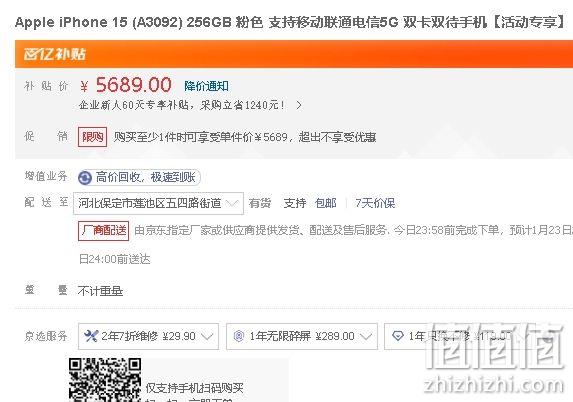
Task: Click the 包邮 free shipping link
Action: click(326, 203)
